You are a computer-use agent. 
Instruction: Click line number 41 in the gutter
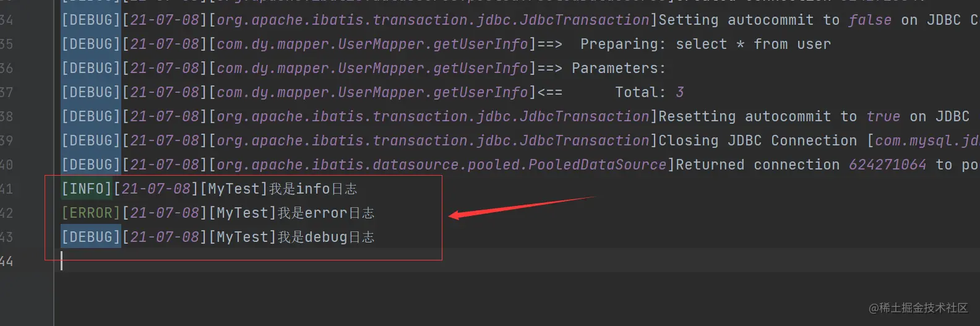click(x=6, y=189)
